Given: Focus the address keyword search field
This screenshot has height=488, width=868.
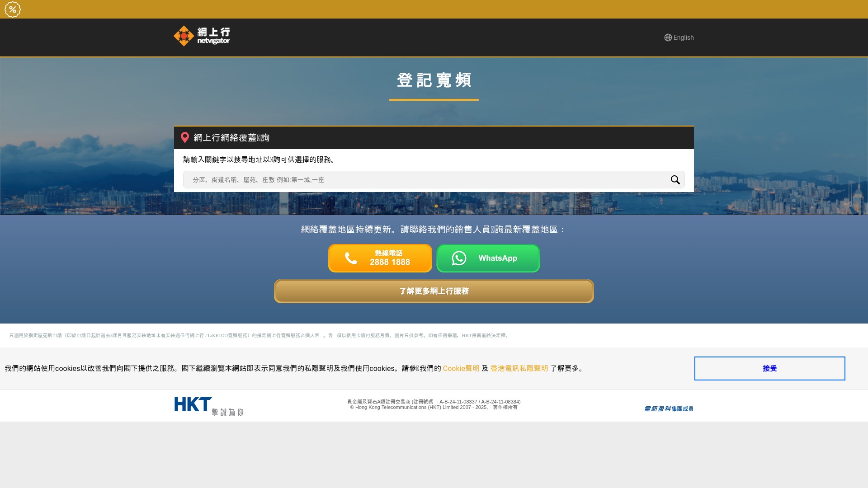Looking at the screenshot, I should pyautogui.click(x=434, y=180).
